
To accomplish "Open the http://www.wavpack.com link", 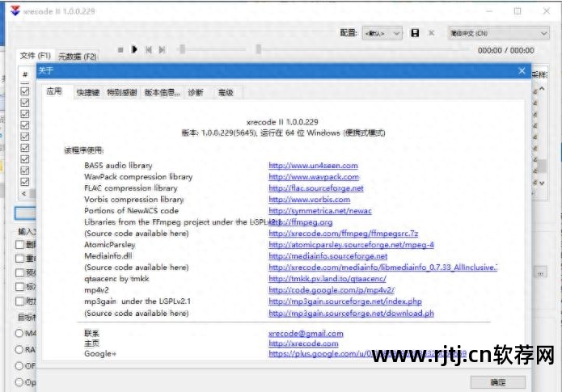I will [x=314, y=177].
